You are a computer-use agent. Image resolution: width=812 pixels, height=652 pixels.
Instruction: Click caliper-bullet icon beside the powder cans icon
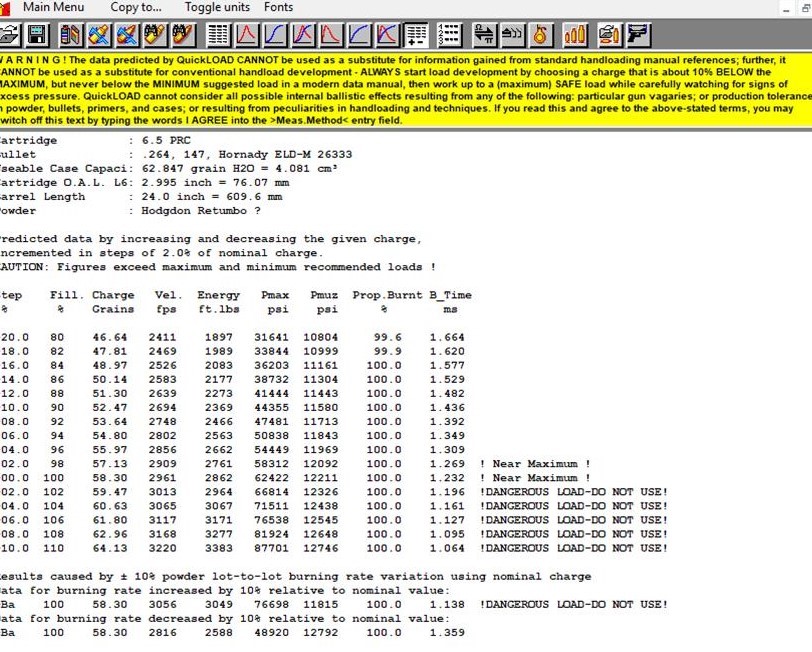tap(99, 35)
